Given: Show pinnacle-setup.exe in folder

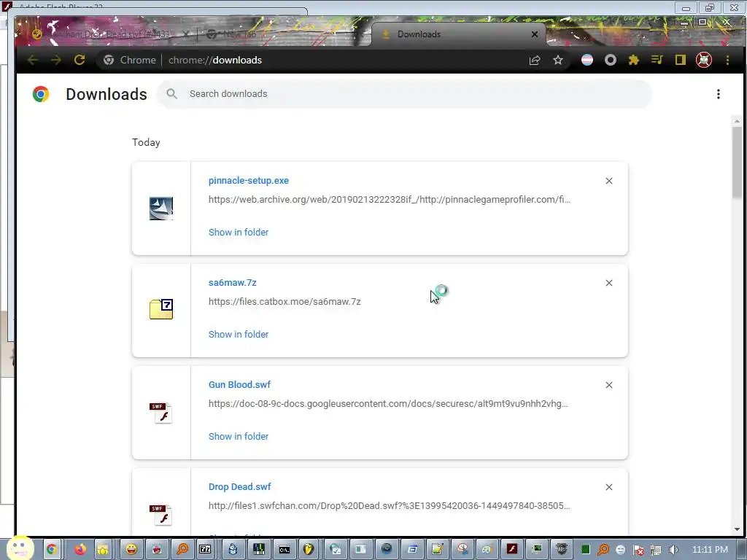Looking at the screenshot, I should 239,233.
